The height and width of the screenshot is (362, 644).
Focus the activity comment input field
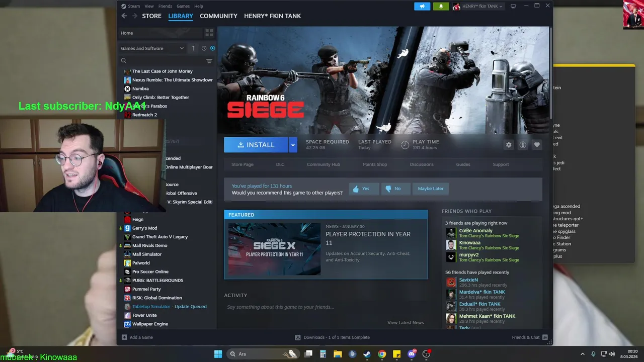[325, 307]
